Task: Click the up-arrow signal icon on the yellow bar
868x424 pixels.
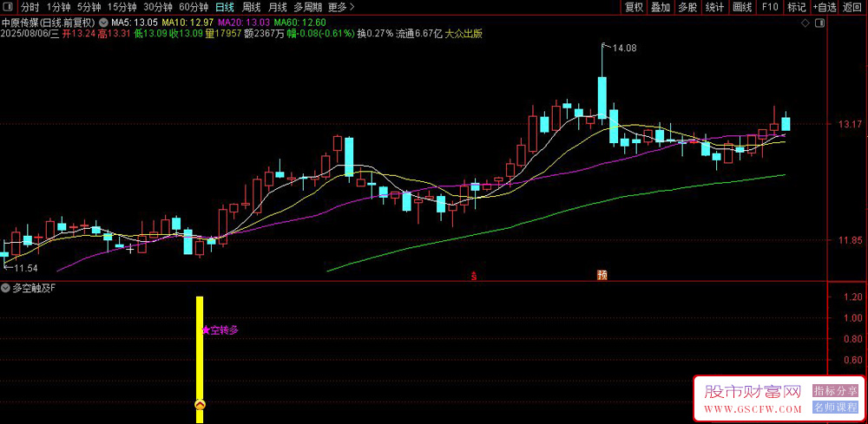Action: (x=200, y=405)
